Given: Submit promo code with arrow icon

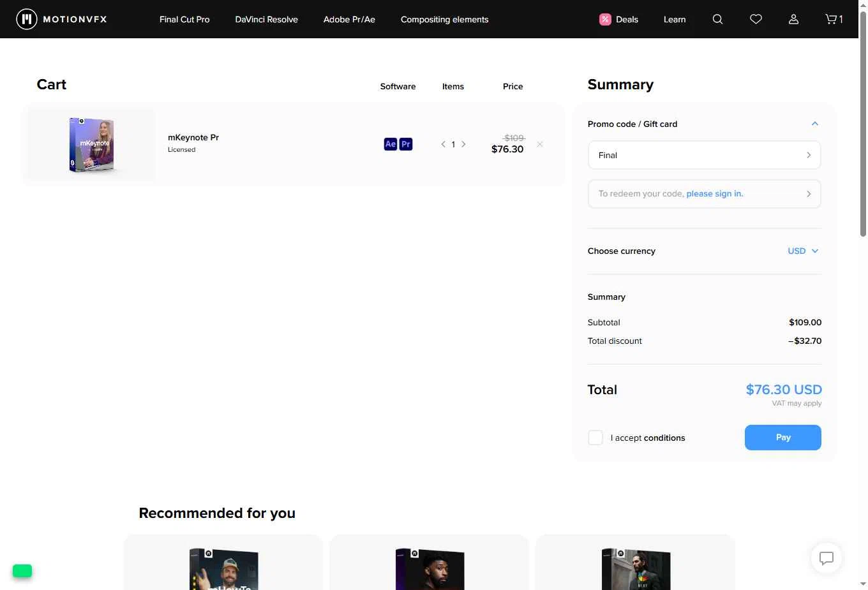Looking at the screenshot, I should 809,155.
